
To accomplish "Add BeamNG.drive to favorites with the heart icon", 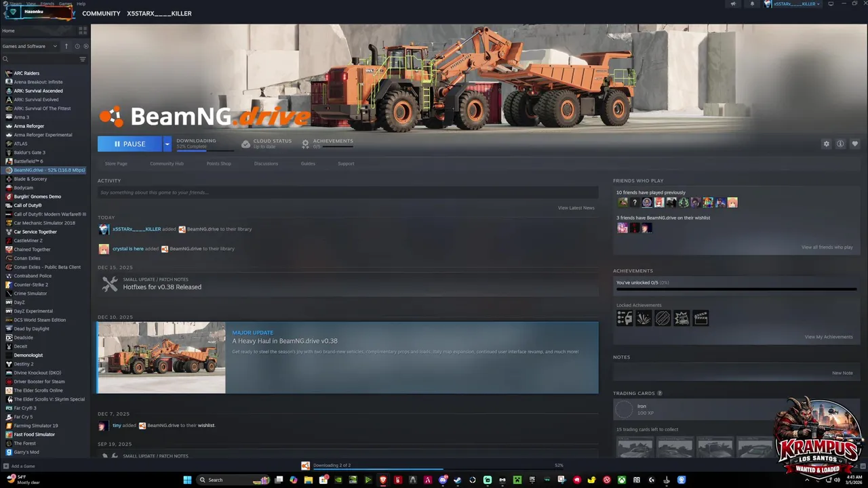I will pos(854,144).
